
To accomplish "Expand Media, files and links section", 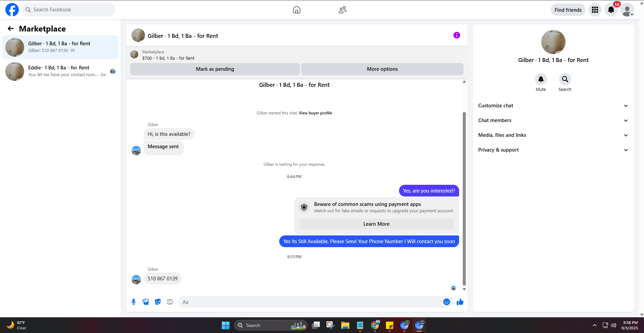I will click(553, 135).
